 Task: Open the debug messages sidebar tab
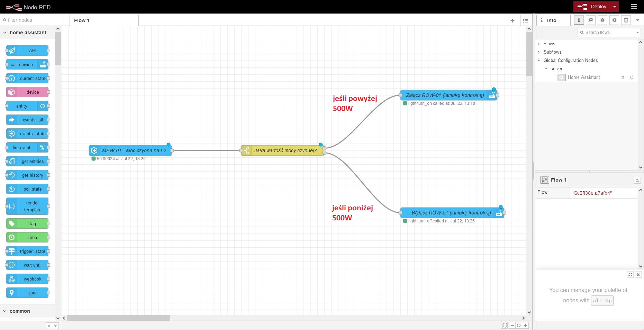pos(602,20)
